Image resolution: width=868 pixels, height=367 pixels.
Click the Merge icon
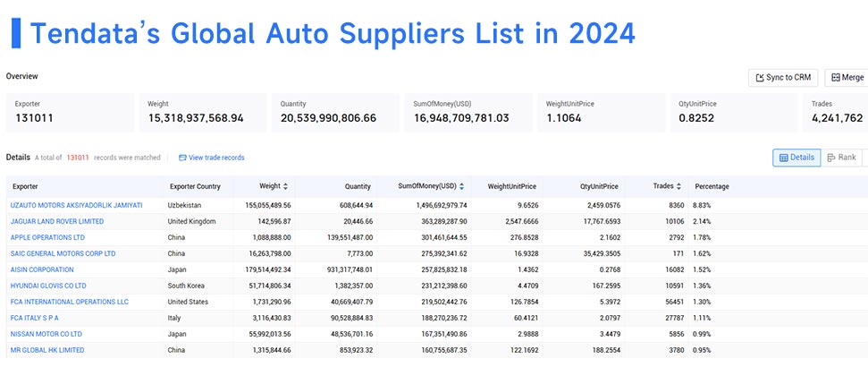pos(836,78)
